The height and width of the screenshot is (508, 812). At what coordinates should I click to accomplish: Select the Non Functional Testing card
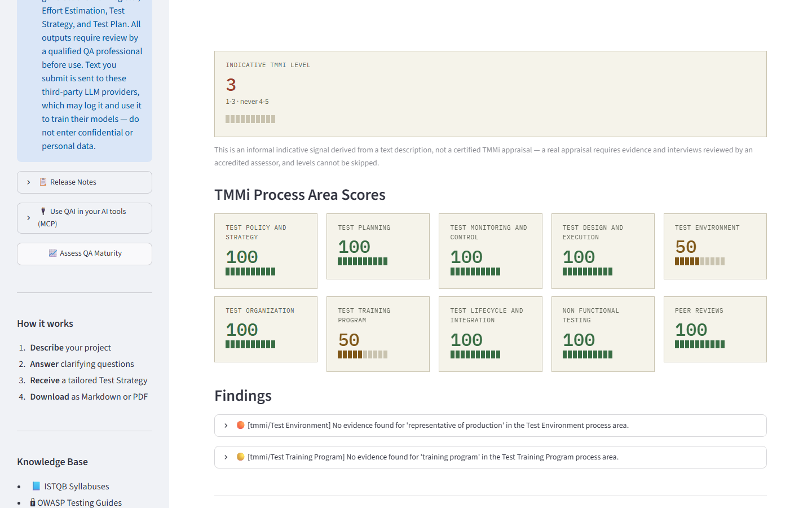click(603, 334)
